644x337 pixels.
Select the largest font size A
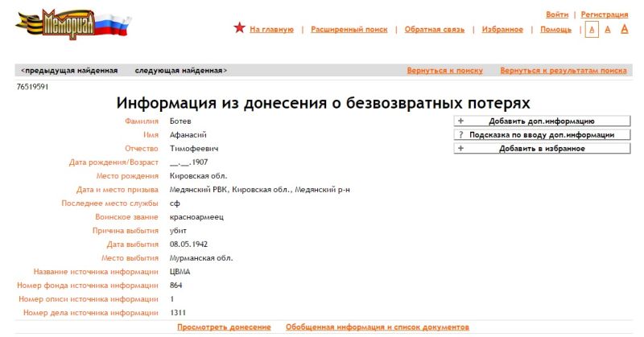(x=624, y=29)
